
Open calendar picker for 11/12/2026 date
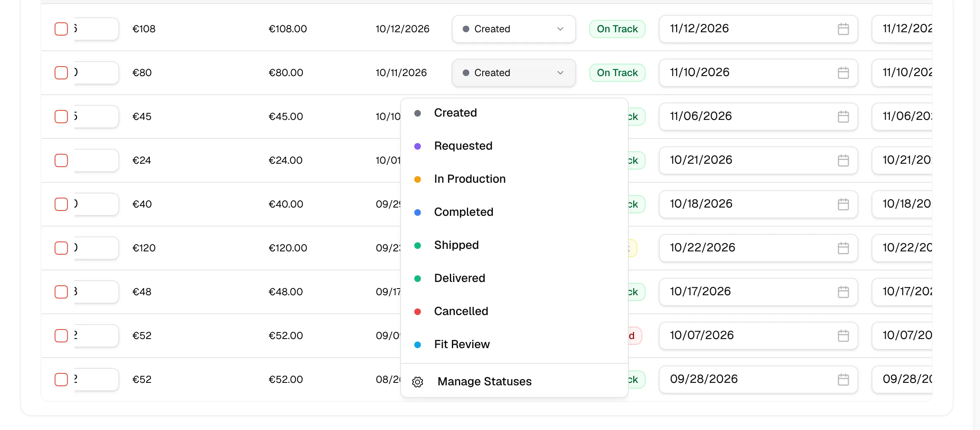[843, 29]
